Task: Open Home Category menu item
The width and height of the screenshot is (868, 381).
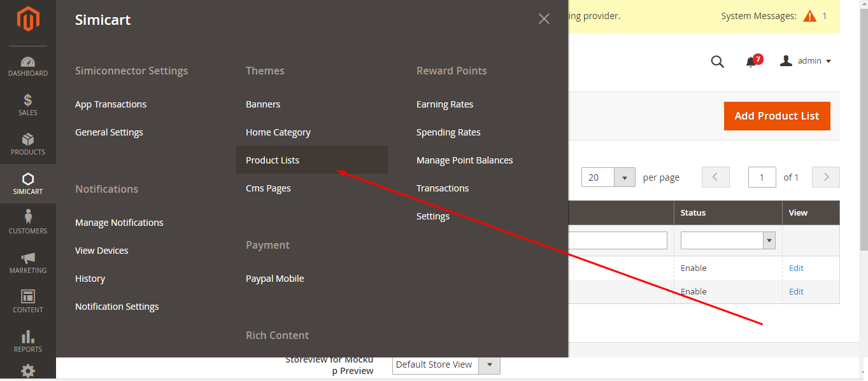Action: (278, 132)
